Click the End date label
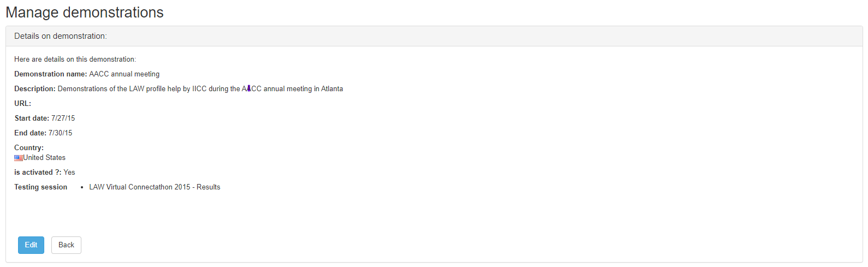Image resolution: width=868 pixels, height=267 pixels. click(30, 133)
